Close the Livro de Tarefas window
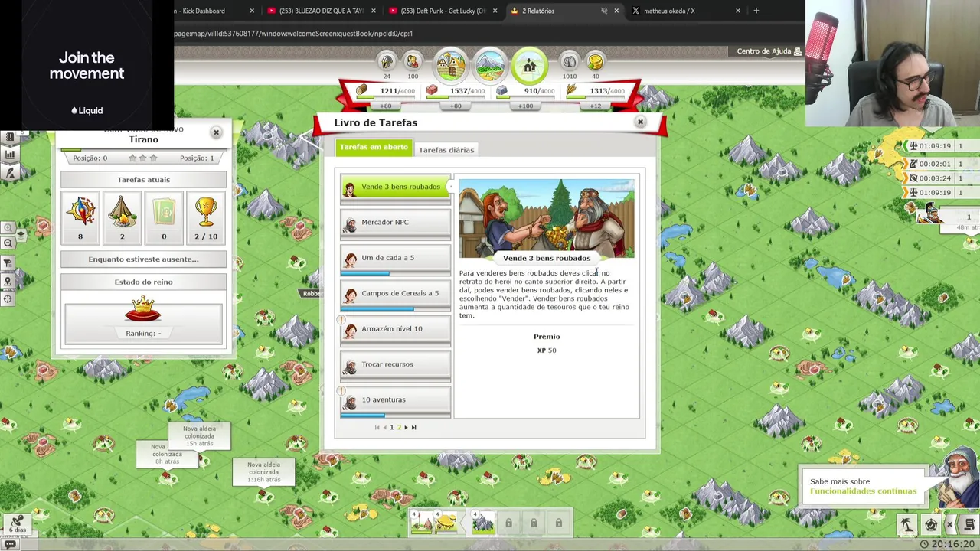Screen dimensions: 980x551 coord(640,122)
